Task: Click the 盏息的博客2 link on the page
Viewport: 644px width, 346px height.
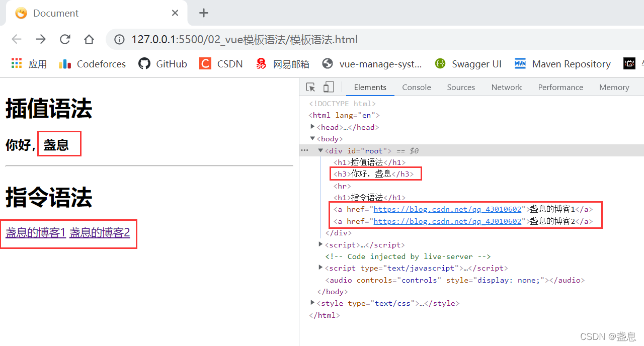Action: click(100, 232)
